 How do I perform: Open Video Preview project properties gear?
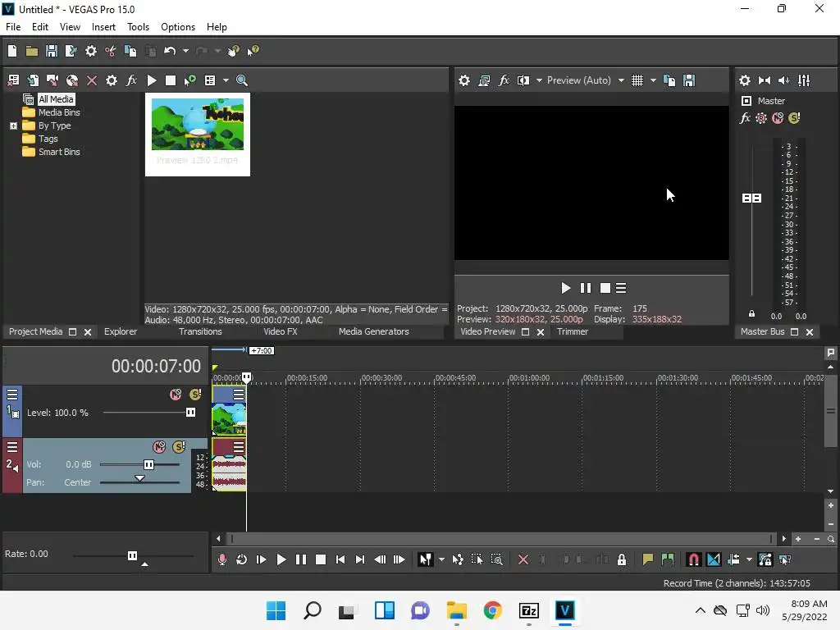(x=464, y=80)
